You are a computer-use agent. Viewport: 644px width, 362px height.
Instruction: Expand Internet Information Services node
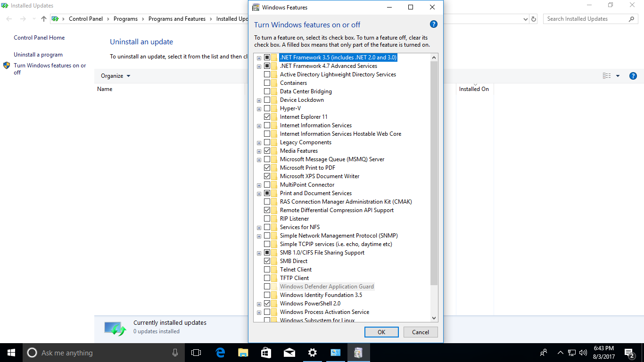pos(259,126)
